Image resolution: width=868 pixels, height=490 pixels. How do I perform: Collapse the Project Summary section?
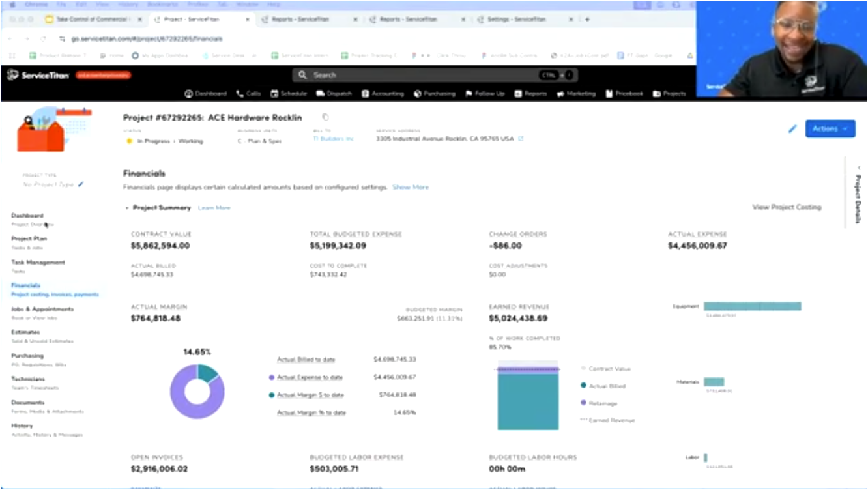tap(126, 207)
